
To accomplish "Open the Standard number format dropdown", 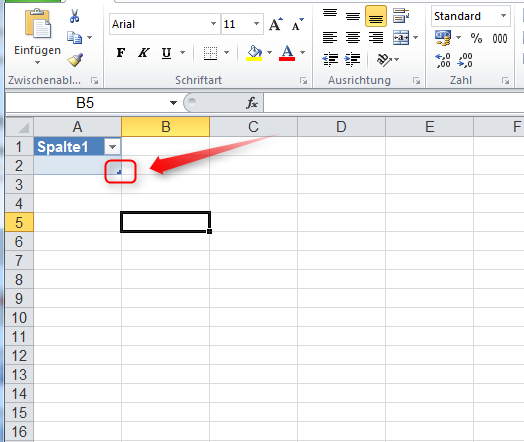I will coord(503,16).
